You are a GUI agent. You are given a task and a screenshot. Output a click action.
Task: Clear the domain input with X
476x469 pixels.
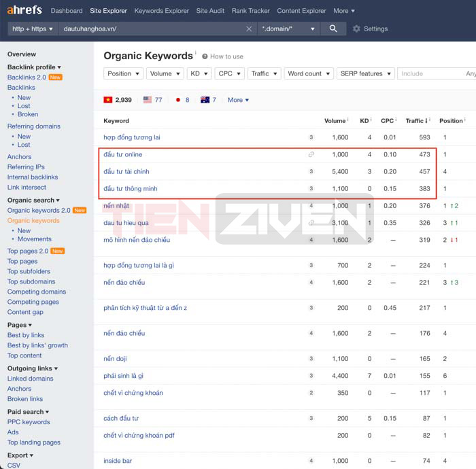pyautogui.click(x=249, y=29)
